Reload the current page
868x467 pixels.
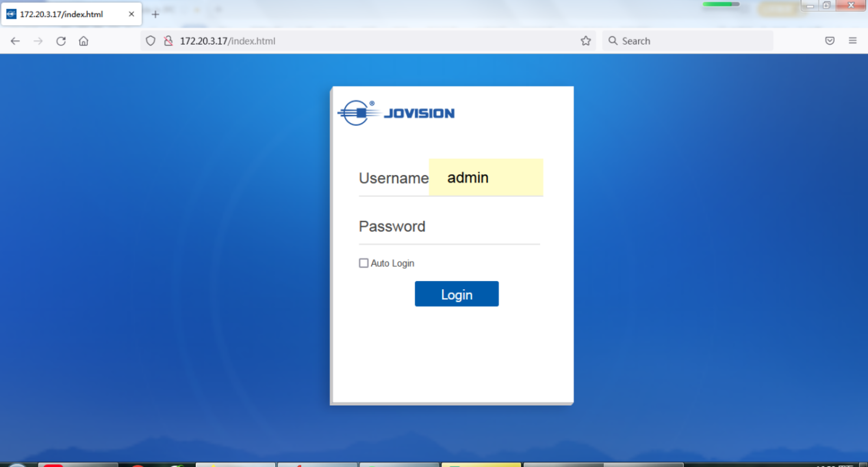pos(61,41)
